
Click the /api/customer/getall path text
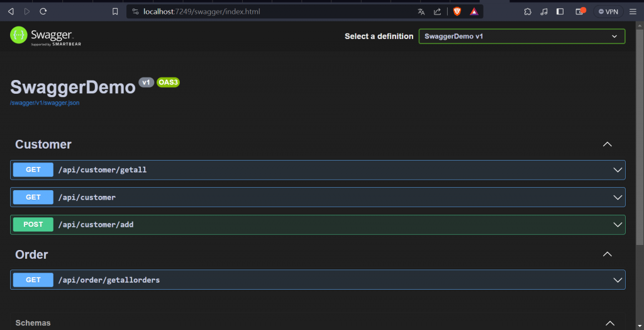click(103, 169)
